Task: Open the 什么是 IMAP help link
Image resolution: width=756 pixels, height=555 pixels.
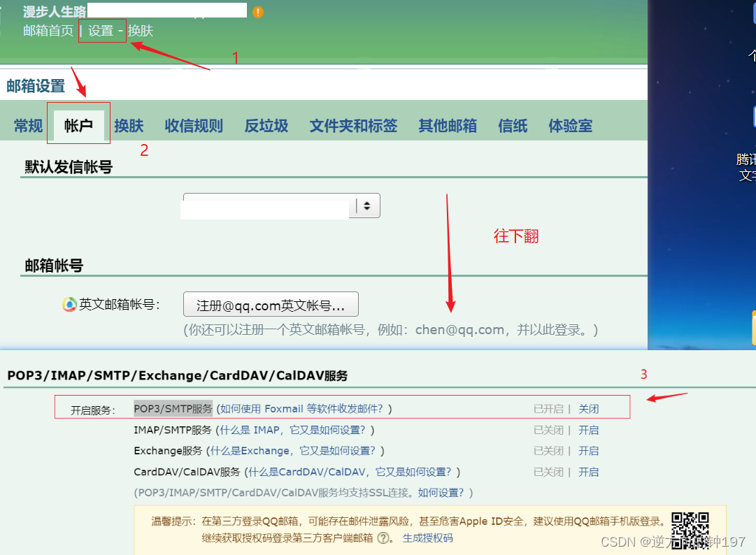Action: [x=292, y=430]
